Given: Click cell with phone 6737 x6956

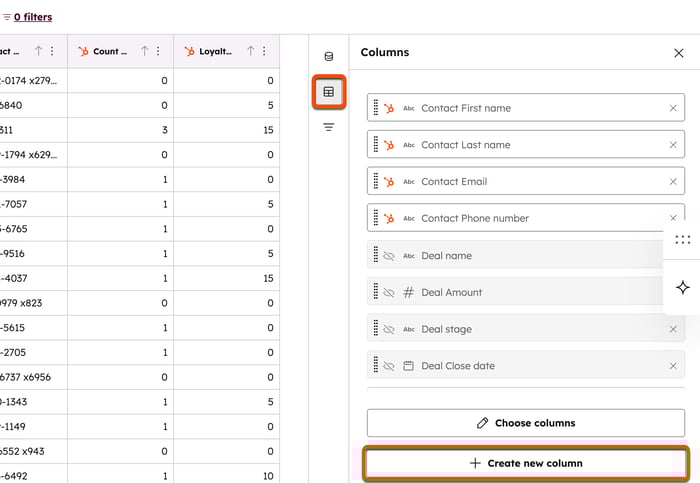Looking at the screenshot, I should click(33, 377).
